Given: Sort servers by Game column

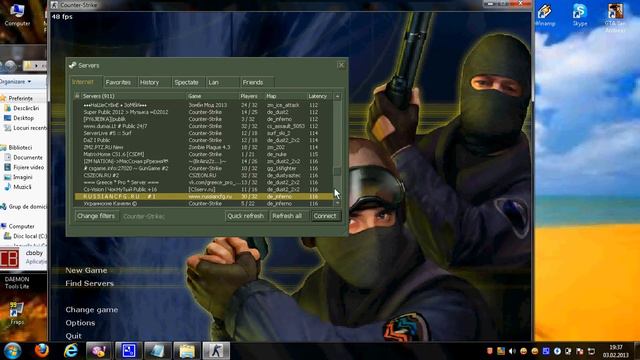Looking at the screenshot, I should click(212, 96).
